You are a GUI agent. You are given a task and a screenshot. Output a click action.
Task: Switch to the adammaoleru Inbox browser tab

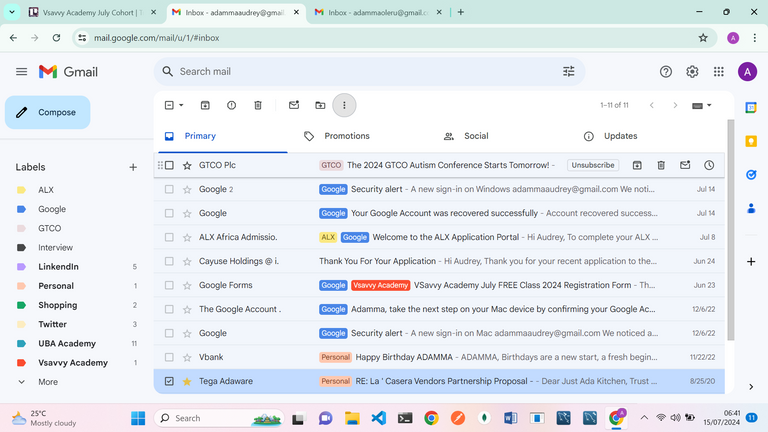click(x=376, y=13)
